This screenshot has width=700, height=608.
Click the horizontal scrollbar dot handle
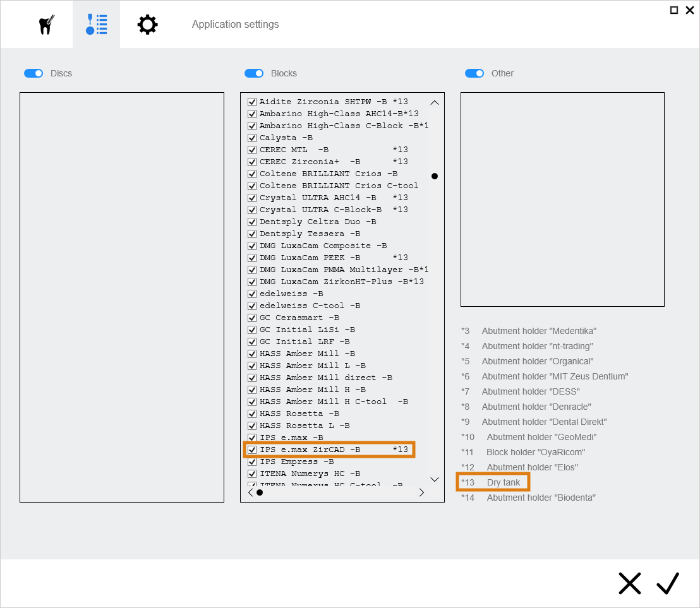(260, 492)
